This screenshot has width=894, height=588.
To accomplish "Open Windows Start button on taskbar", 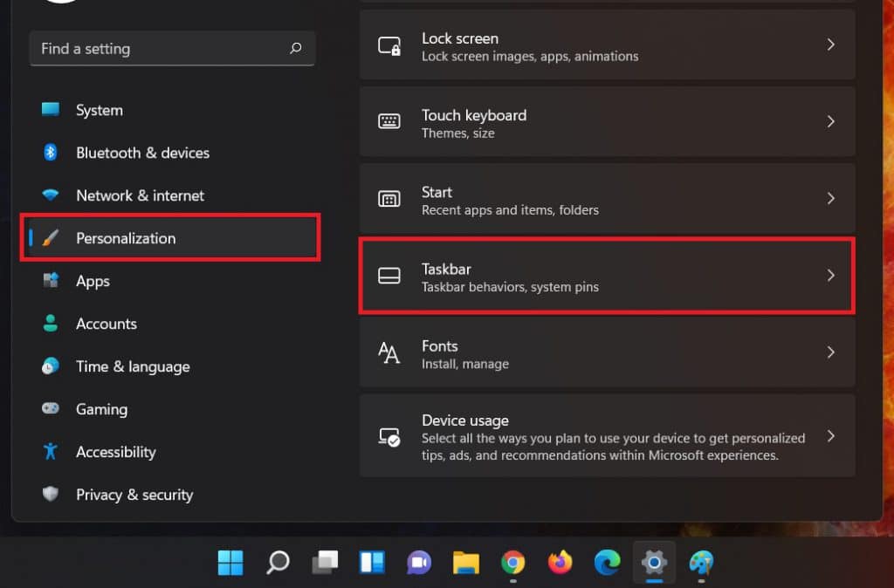I will pyautogui.click(x=230, y=563).
